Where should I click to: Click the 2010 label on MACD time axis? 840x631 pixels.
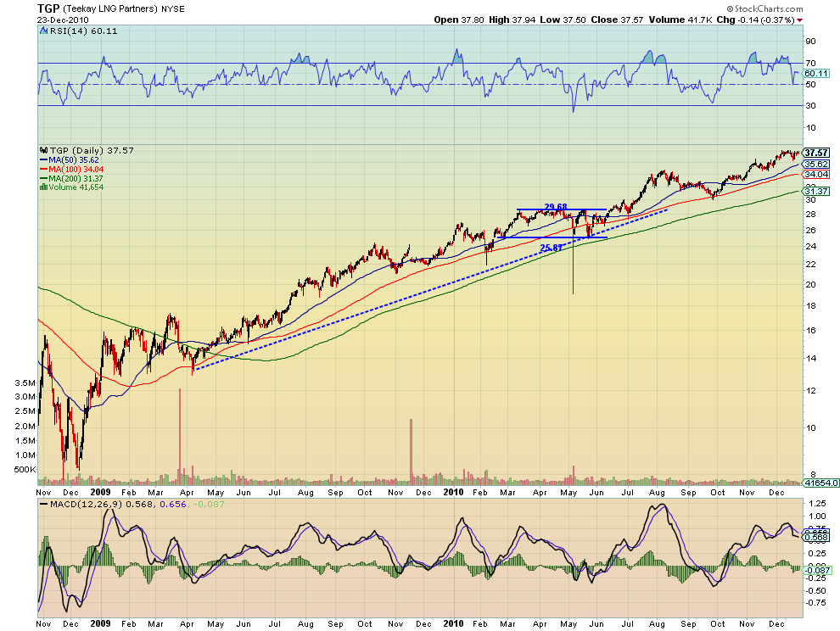pyautogui.click(x=453, y=624)
